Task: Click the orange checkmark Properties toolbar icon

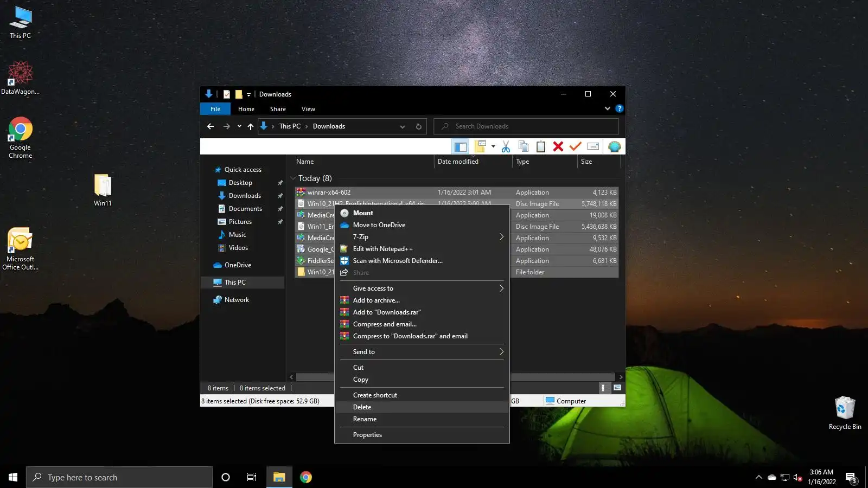Action: 576,146
